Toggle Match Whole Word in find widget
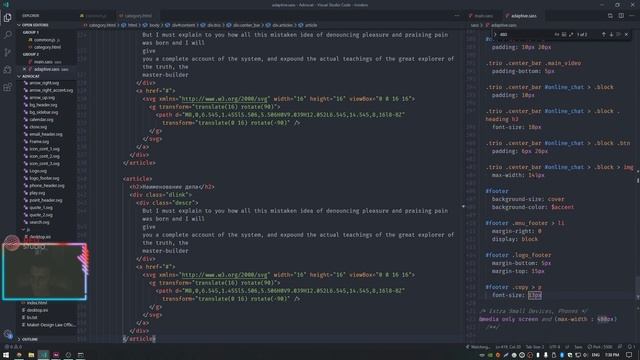Screen dimensions: 640x360 (x=564, y=35)
